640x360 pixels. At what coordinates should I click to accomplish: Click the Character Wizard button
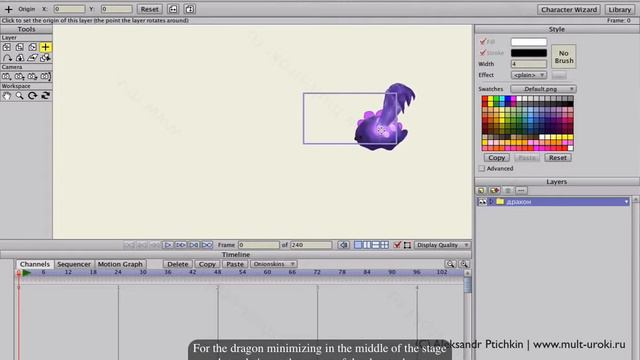click(x=569, y=9)
